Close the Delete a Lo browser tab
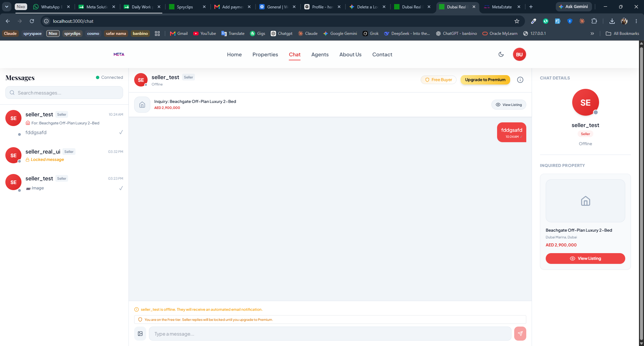The height and width of the screenshot is (346, 644). click(384, 7)
